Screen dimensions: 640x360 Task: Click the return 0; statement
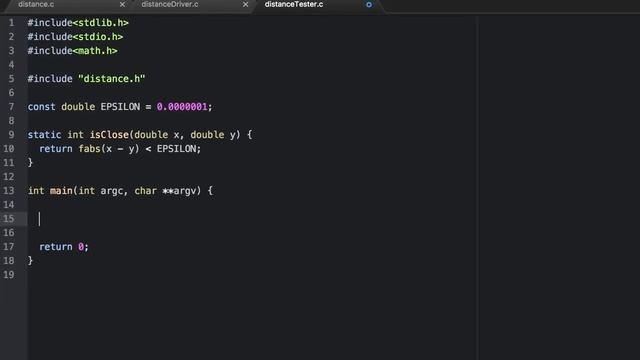click(64, 247)
